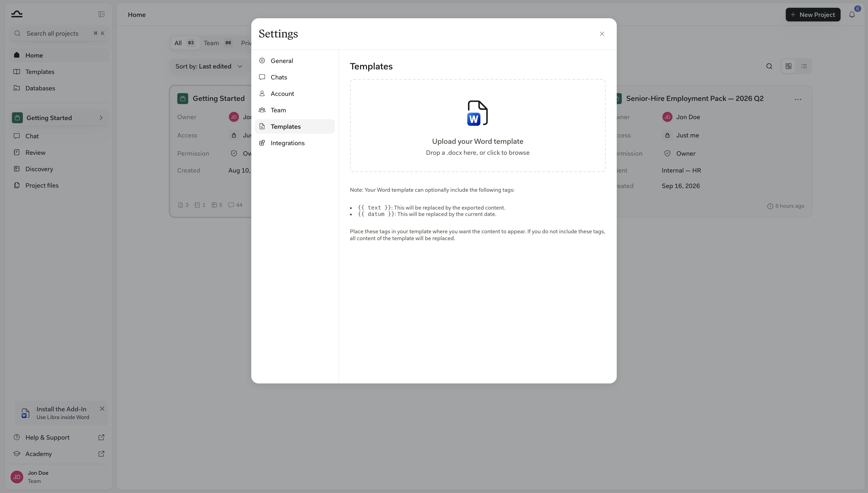868x493 pixels.
Task: Open Account settings section
Action: (295, 94)
